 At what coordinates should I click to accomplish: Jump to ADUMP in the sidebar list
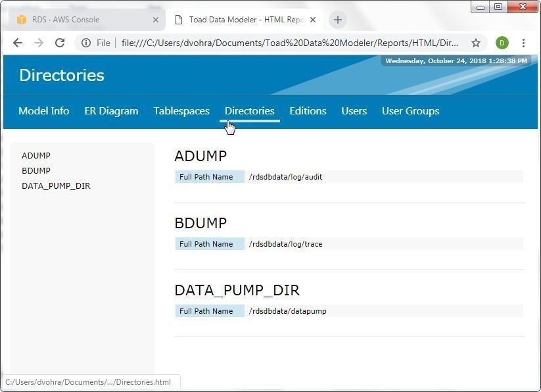36,156
